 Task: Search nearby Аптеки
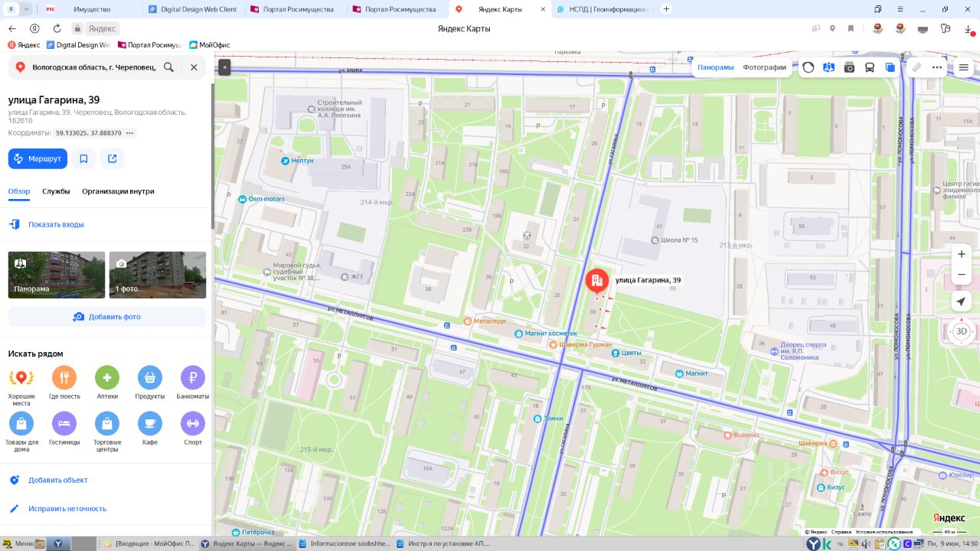coord(107,383)
